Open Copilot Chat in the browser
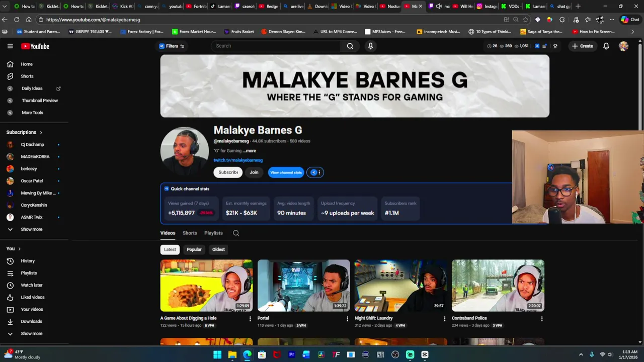The image size is (644, 362). coord(629,20)
